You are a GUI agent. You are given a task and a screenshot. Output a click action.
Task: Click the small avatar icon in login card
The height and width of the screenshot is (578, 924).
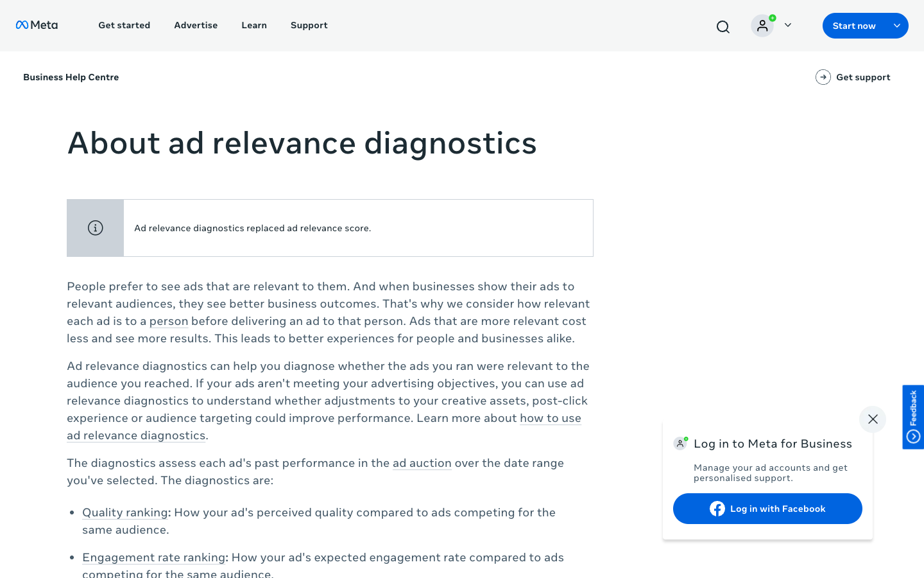[x=680, y=443]
